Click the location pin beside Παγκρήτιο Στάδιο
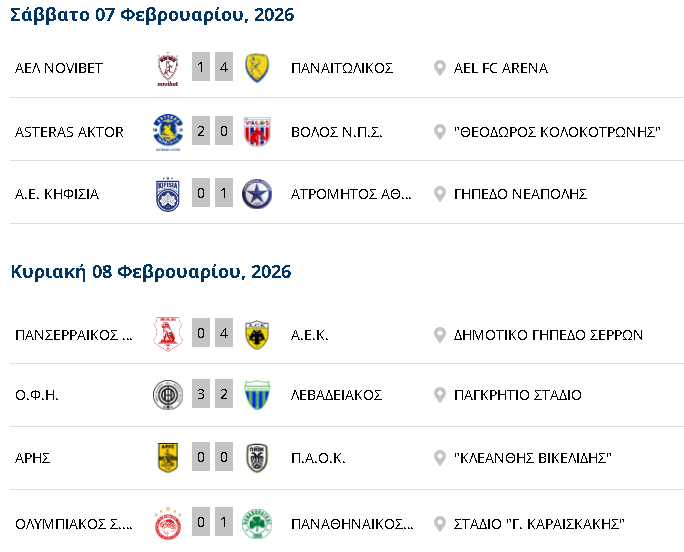The width and height of the screenshot is (684, 552). (439, 395)
